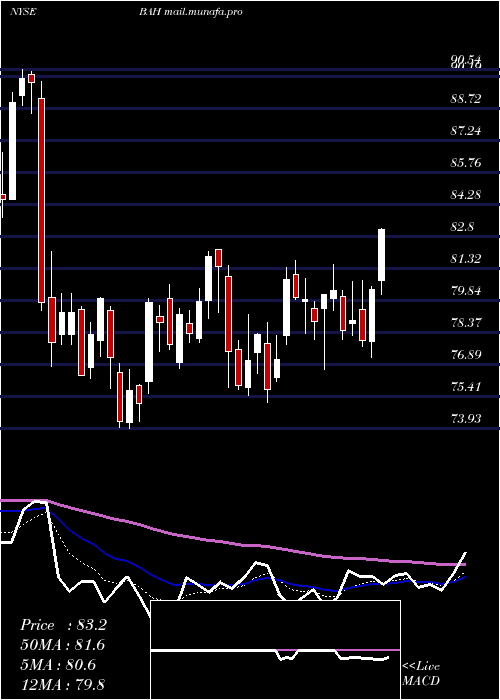The height and width of the screenshot is (700, 500).
Task: Click the 12MA : 79.8 readout
Action: 62,685
